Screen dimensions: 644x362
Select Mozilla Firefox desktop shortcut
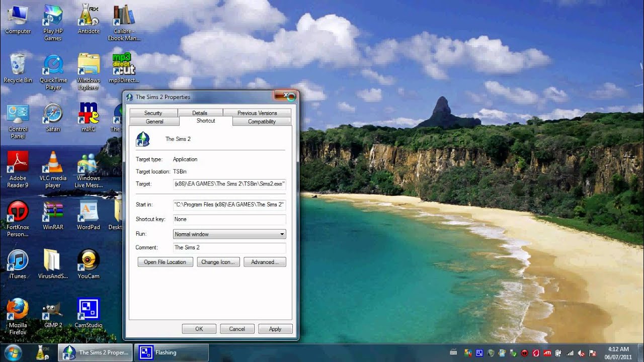pos(18,317)
